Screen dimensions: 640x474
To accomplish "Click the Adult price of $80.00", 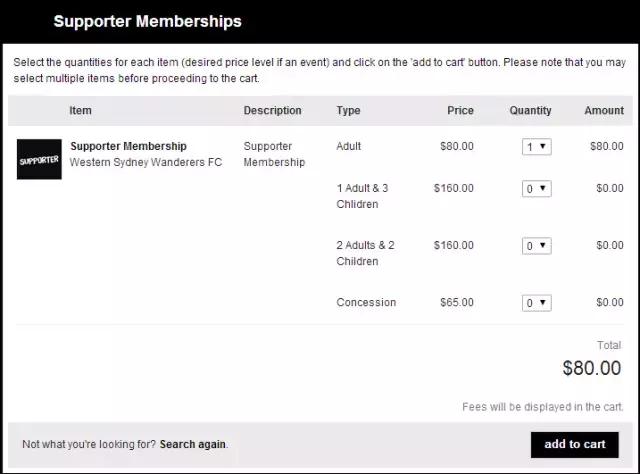I will tap(457, 146).
